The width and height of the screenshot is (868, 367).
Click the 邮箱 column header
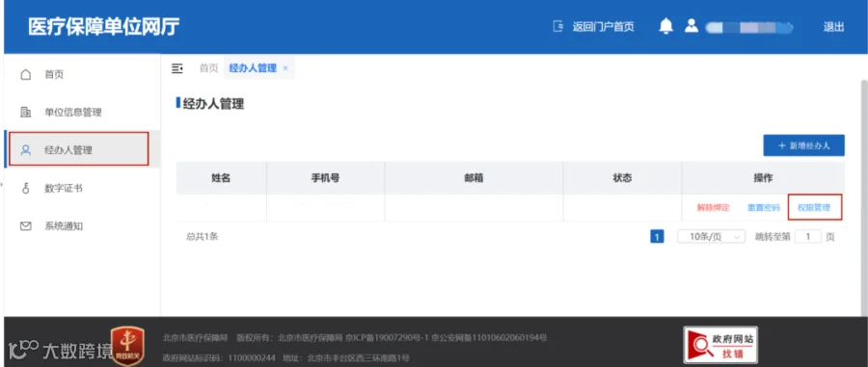pos(474,178)
